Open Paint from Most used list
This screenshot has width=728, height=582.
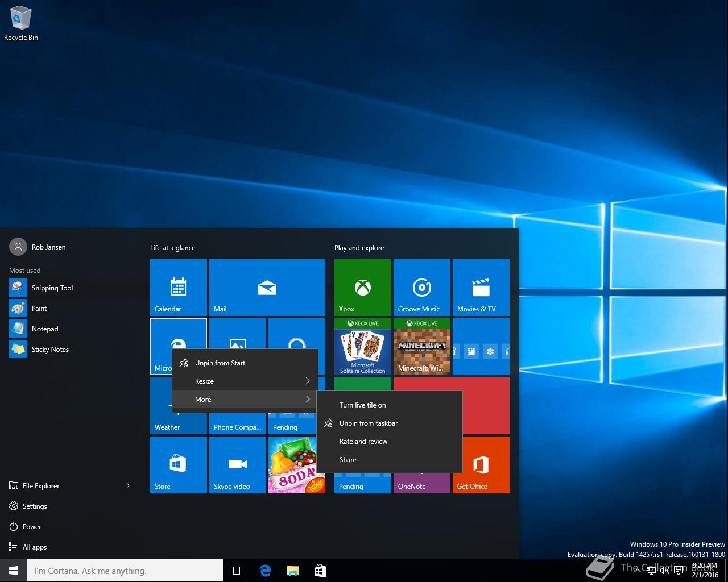point(69,309)
